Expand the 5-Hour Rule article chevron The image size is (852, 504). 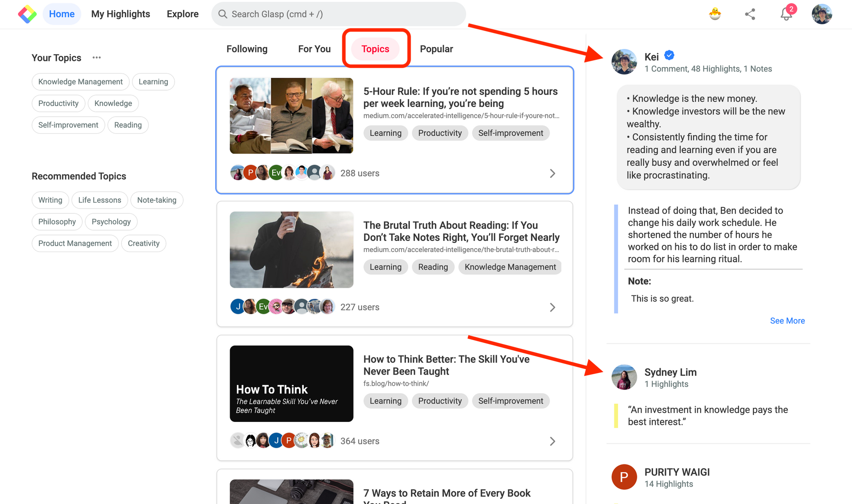pyautogui.click(x=553, y=173)
